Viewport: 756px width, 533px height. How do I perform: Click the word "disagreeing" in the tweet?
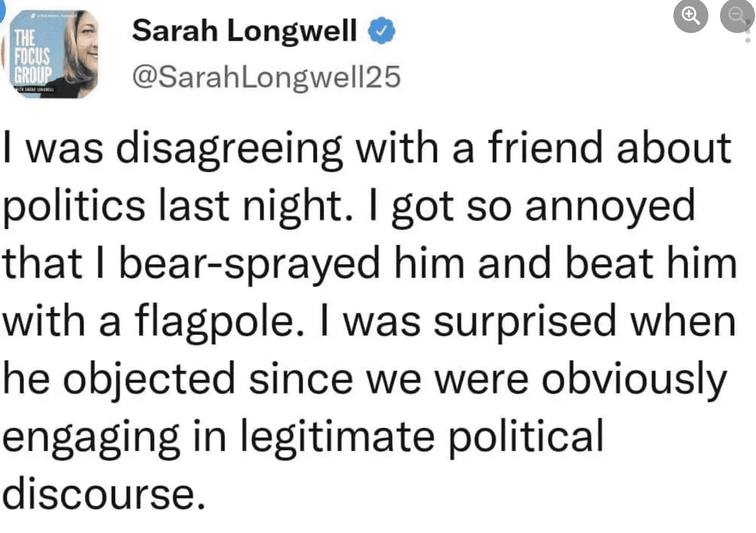pos(229,148)
